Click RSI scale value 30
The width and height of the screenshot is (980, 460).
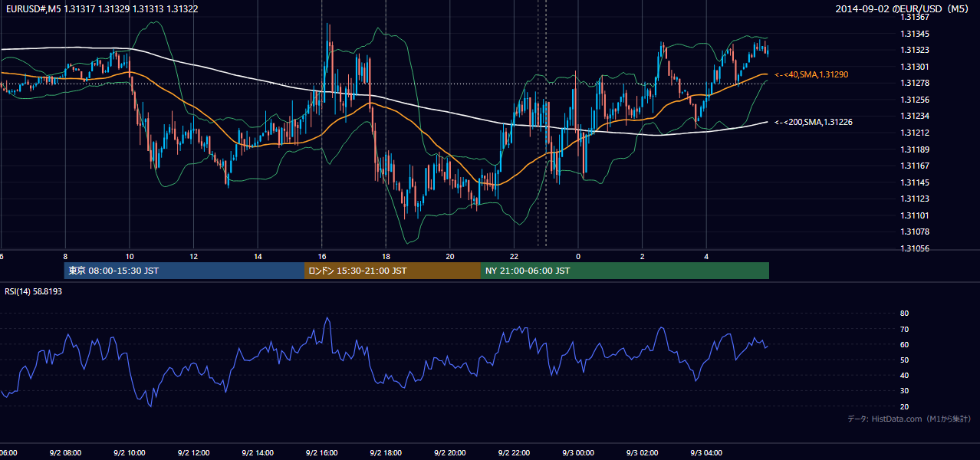[904, 391]
